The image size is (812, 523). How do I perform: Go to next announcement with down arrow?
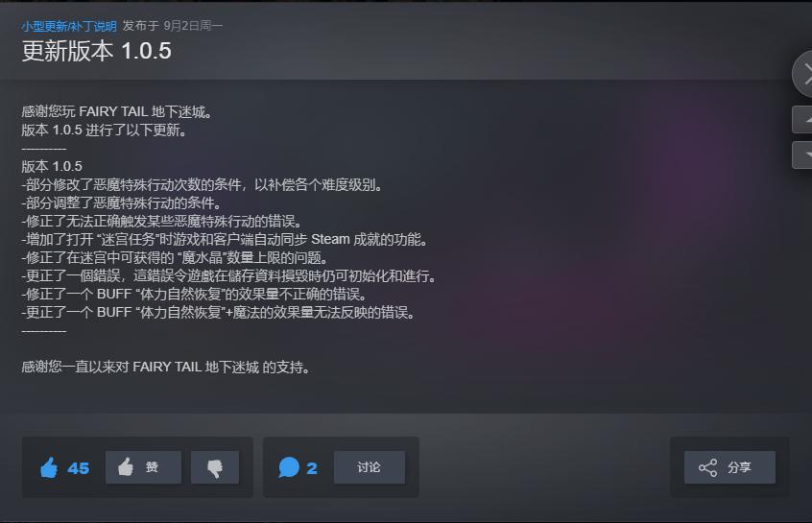point(803,155)
